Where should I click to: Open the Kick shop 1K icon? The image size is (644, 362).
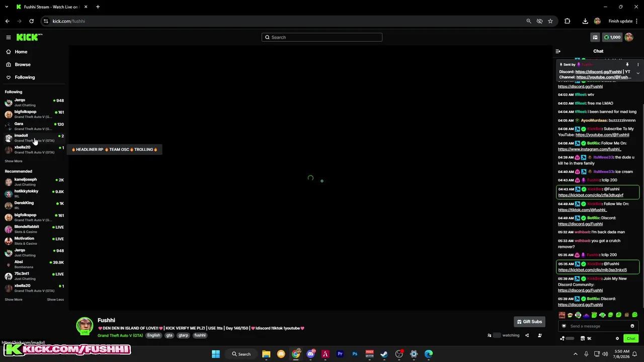[586, 338]
